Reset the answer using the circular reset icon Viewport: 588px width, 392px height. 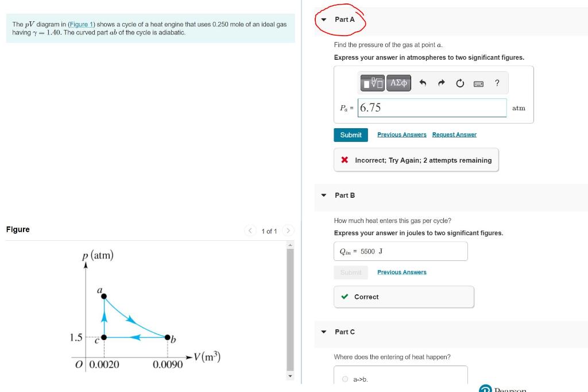click(459, 83)
